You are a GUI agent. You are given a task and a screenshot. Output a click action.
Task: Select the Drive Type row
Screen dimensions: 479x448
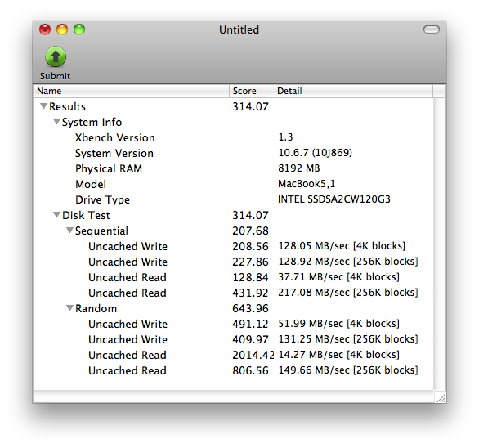pos(233,199)
